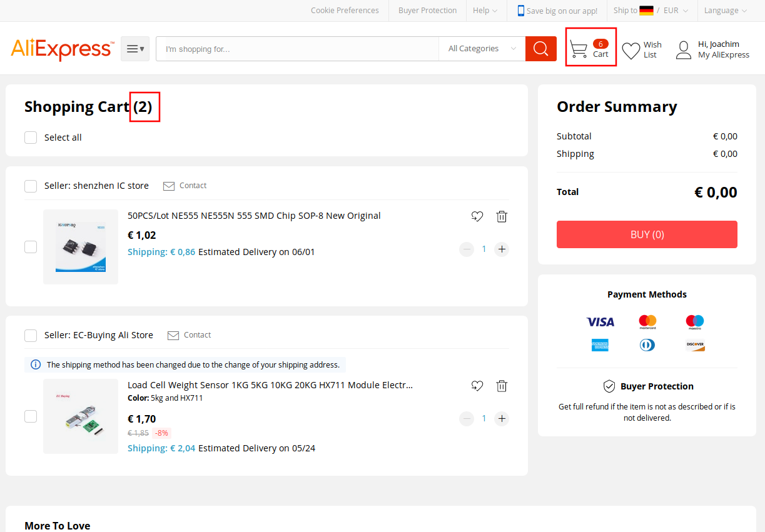Click the 'More To Love' heading
The width and height of the screenshot is (765, 532).
point(58,526)
